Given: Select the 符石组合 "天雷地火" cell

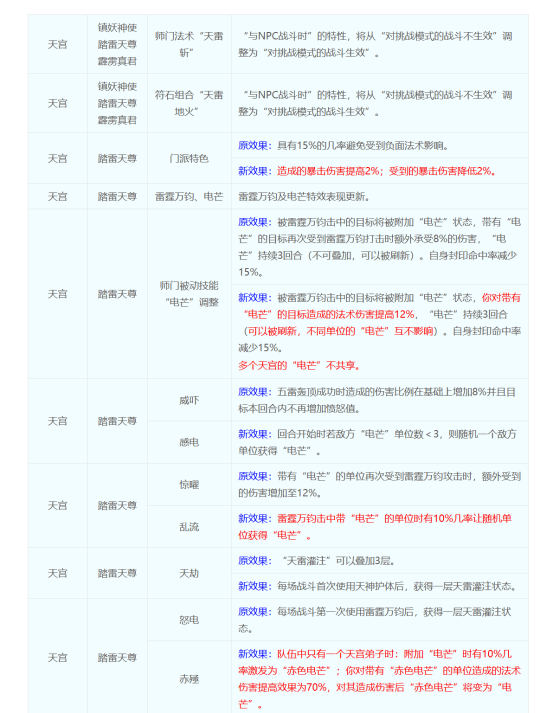Looking at the screenshot, I should 189,103.
